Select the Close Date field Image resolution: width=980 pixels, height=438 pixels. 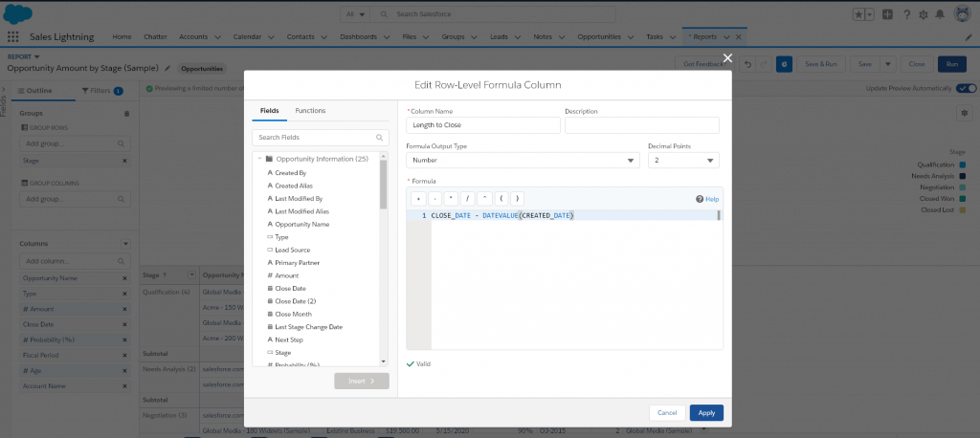(290, 288)
